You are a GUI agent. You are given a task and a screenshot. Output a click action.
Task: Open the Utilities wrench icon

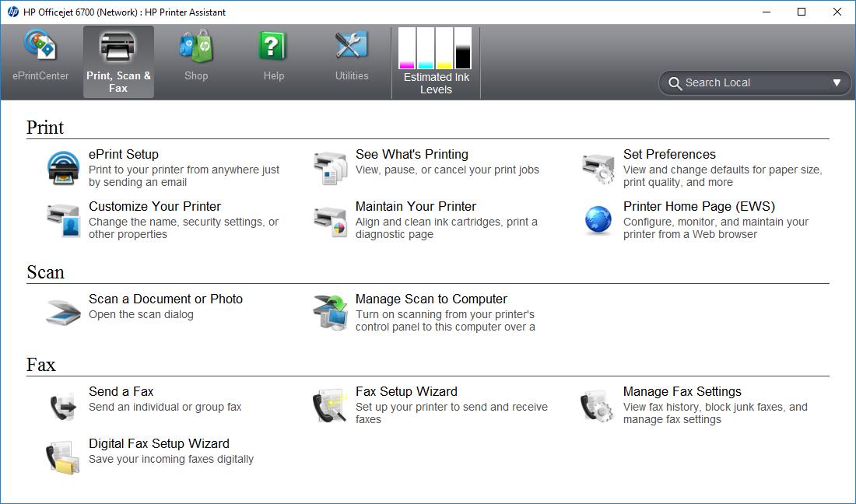(x=352, y=45)
